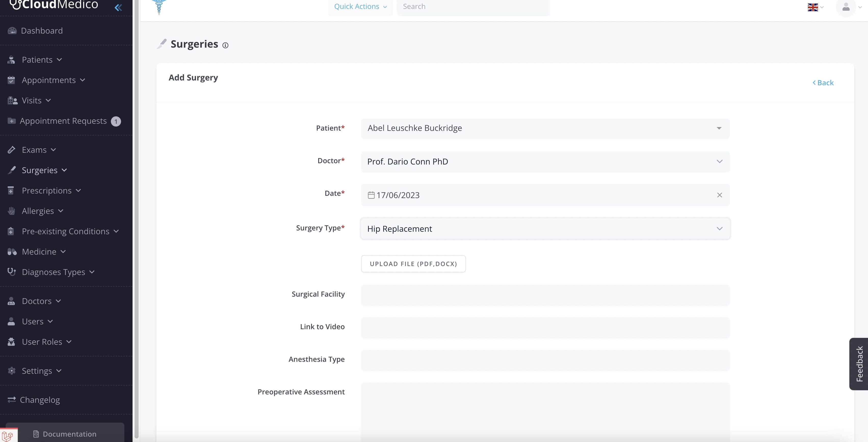This screenshot has height=442, width=868.
Task: Expand the Patients menu chevron
Action: 59,60
